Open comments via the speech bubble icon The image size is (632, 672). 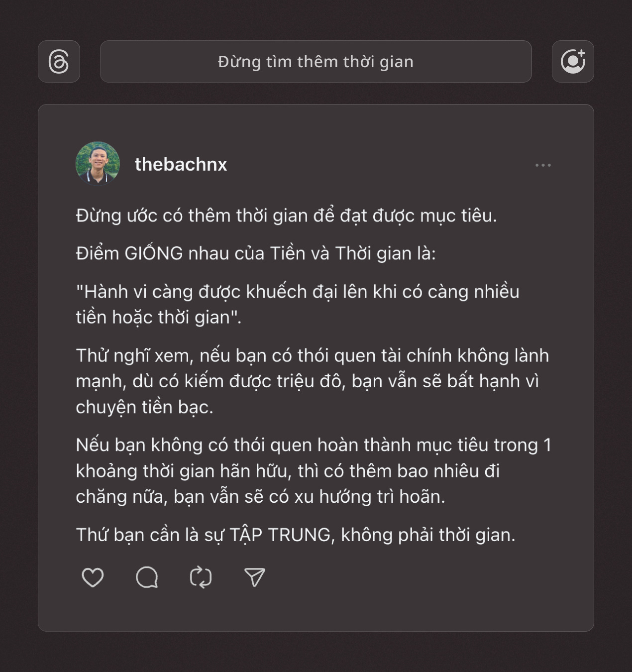(147, 577)
